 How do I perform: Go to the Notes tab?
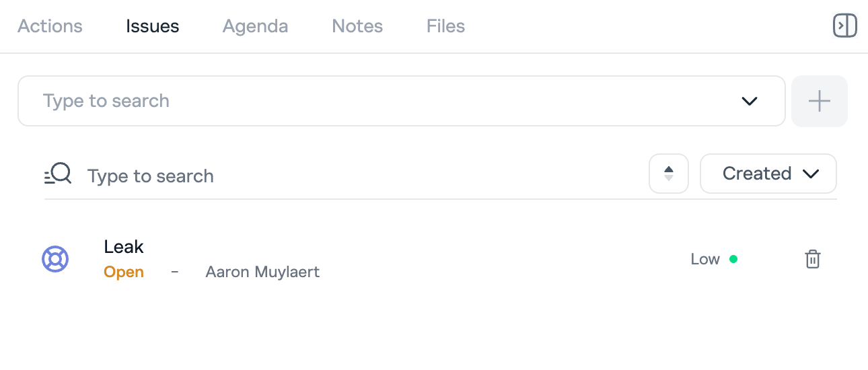click(x=357, y=26)
